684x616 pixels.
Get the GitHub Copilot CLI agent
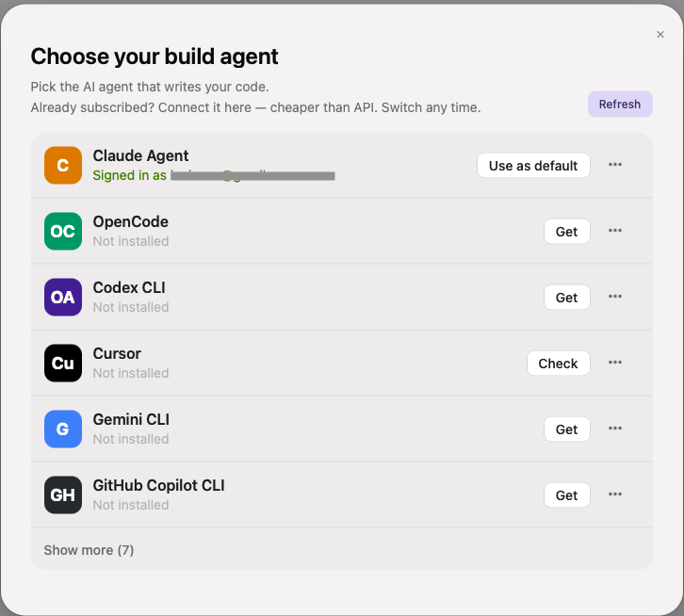566,494
